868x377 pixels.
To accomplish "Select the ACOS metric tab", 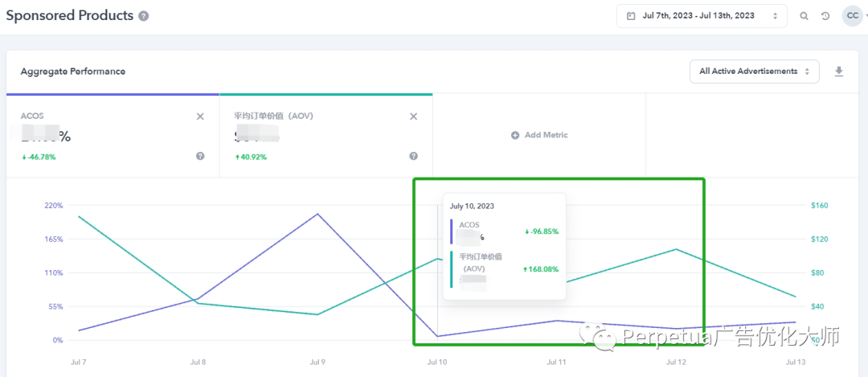I will (x=113, y=134).
